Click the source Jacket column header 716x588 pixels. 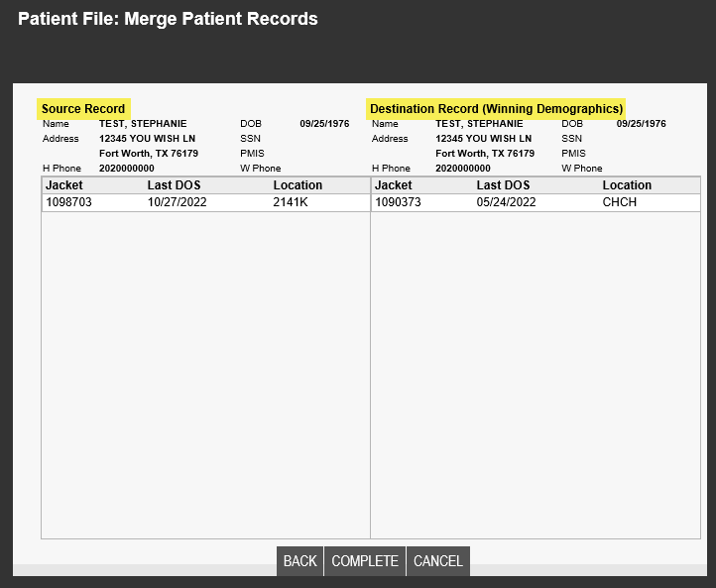point(63,184)
